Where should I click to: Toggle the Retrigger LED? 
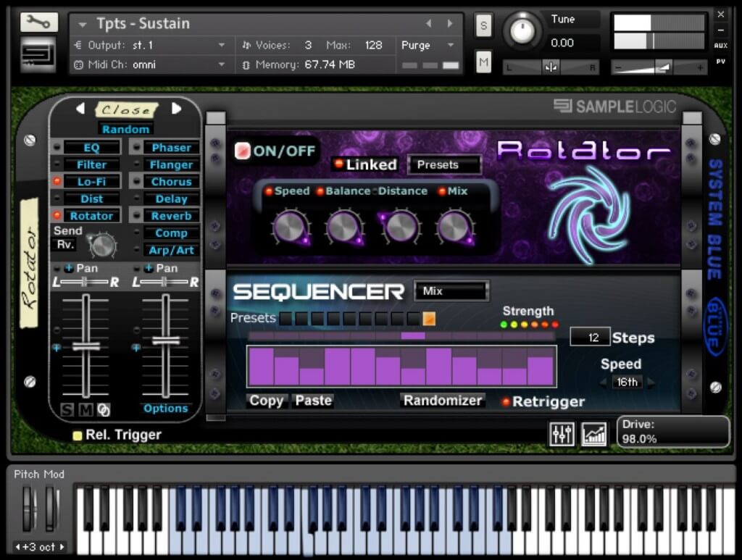click(x=505, y=401)
